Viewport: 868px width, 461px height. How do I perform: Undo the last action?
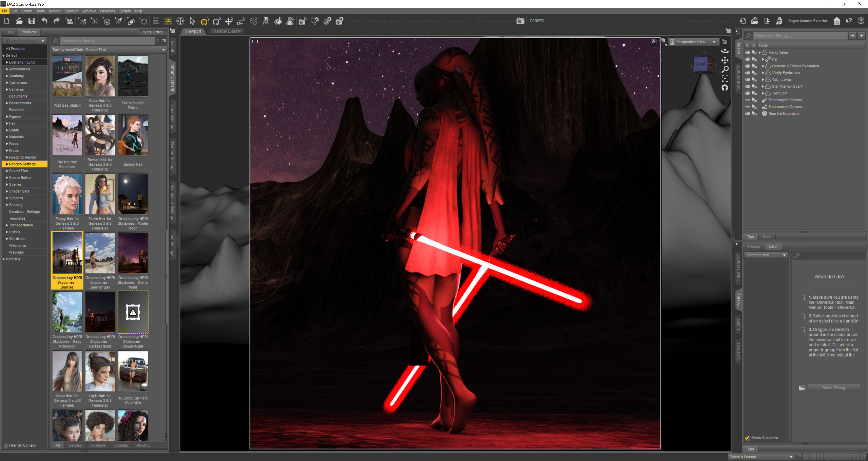(x=44, y=21)
